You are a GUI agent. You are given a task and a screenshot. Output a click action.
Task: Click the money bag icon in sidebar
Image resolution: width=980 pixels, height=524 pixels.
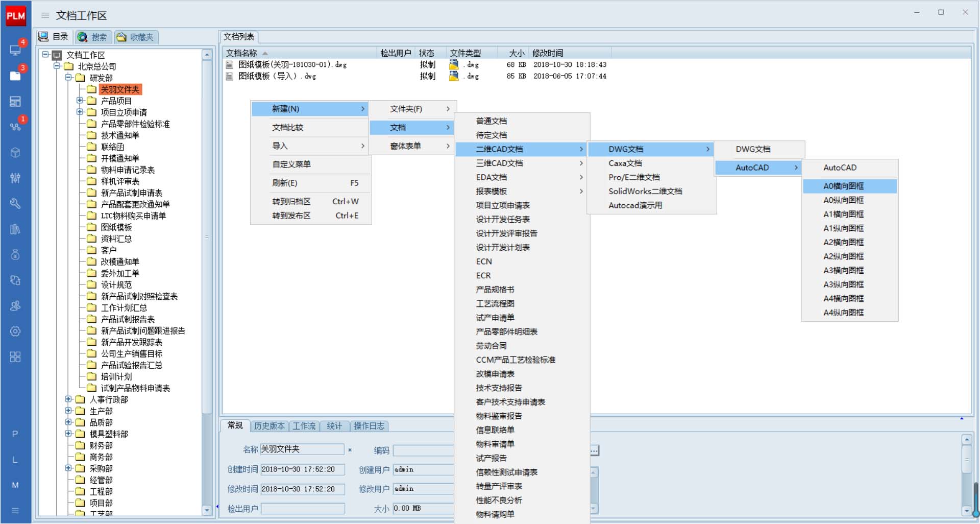(15, 254)
